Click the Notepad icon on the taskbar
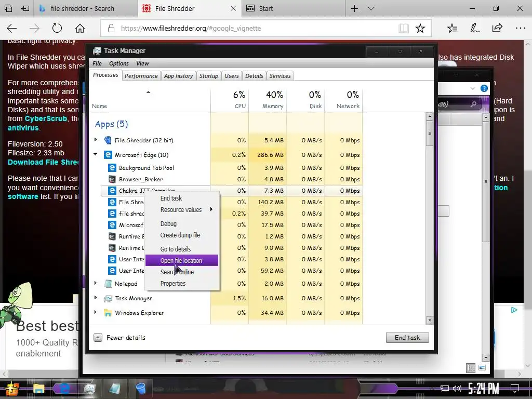The width and height of the screenshot is (532, 399). pos(115,389)
